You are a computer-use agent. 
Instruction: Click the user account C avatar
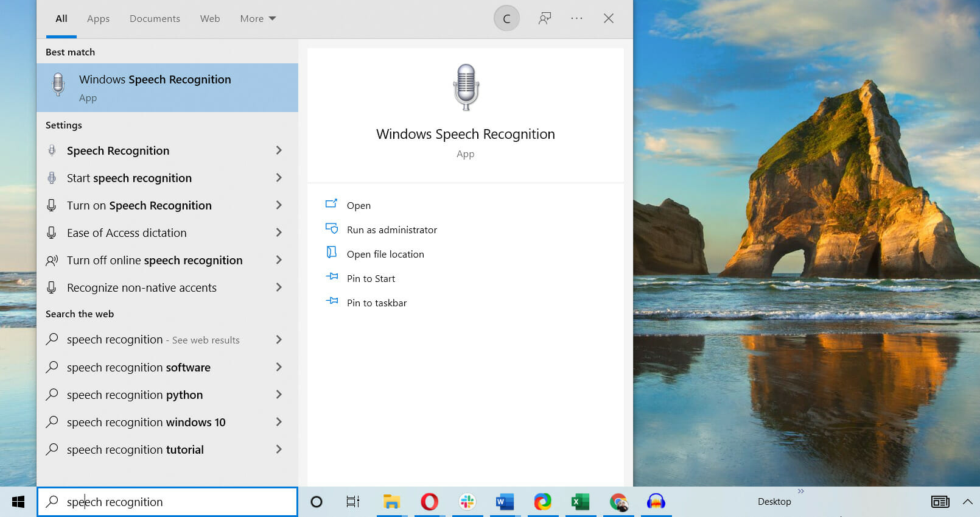pos(506,18)
